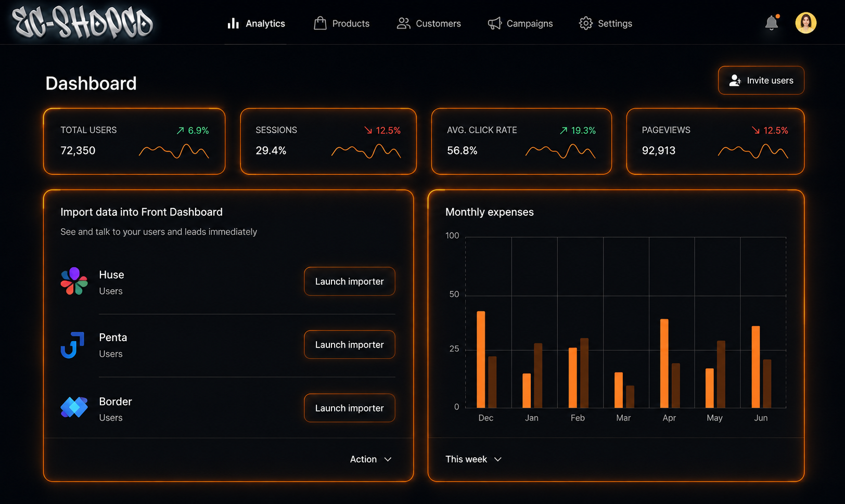Click the Penta blue logo icon
Viewport: 845px width, 504px height.
(x=72, y=345)
